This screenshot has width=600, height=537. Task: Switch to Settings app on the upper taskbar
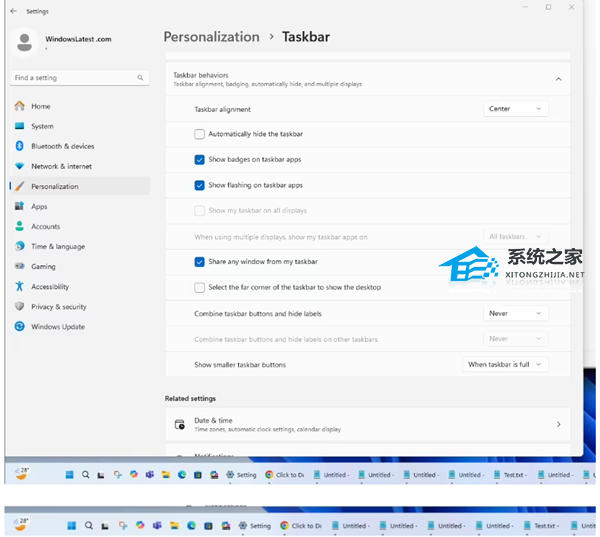click(x=241, y=475)
